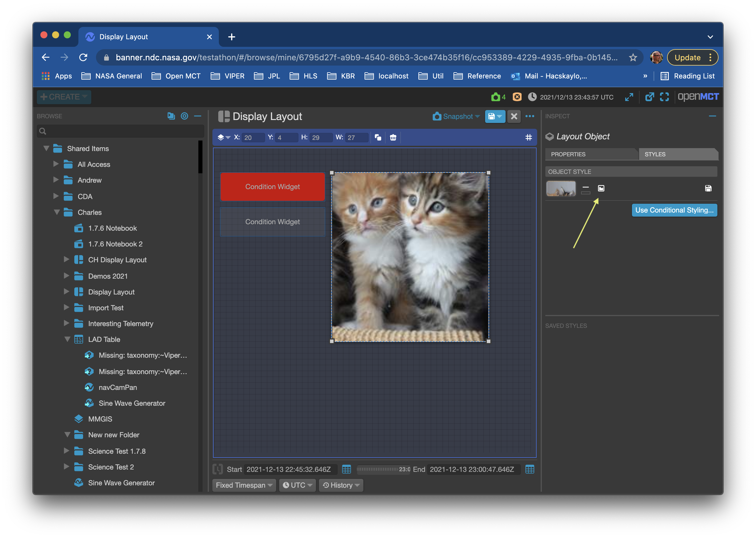Save the current style with floppy icon
This screenshot has height=538, width=756.
click(x=708, y=189)
